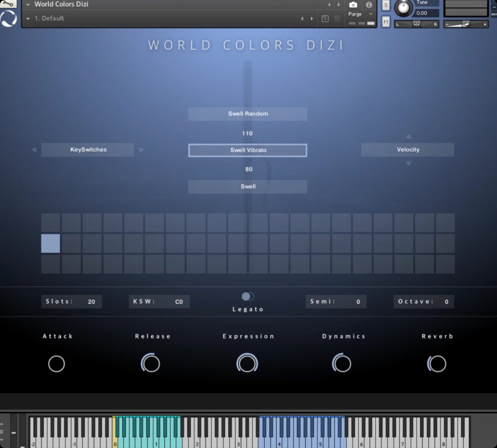This screenshot has width=497, height=448.
Task: Select the next preset arrow beside 1. Default
Action: click(x=312, y=19)
